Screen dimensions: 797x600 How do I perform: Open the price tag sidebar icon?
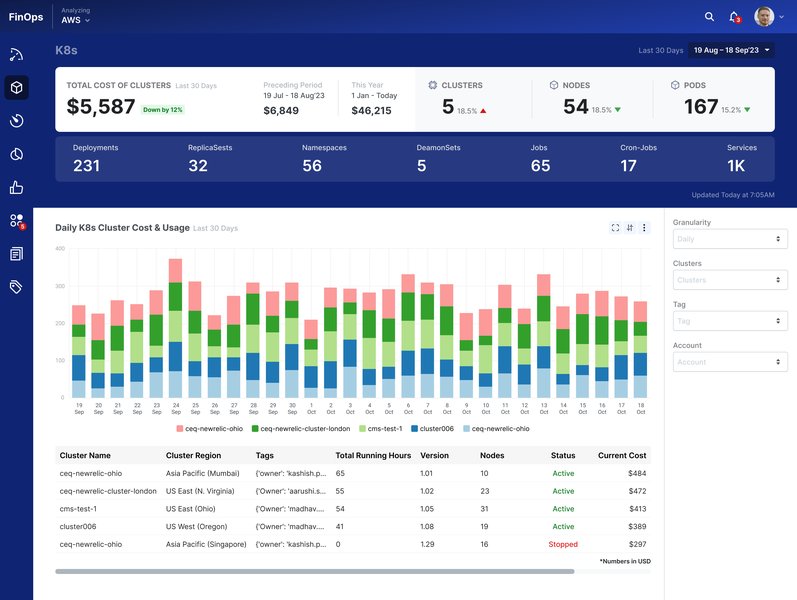click(16, 287)
